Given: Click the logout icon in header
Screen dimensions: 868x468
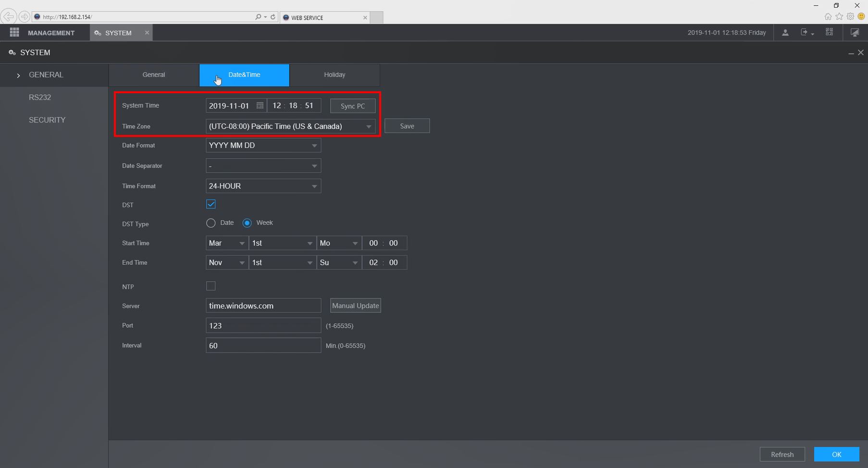Looking at the screenshot, I should point(806,33).
